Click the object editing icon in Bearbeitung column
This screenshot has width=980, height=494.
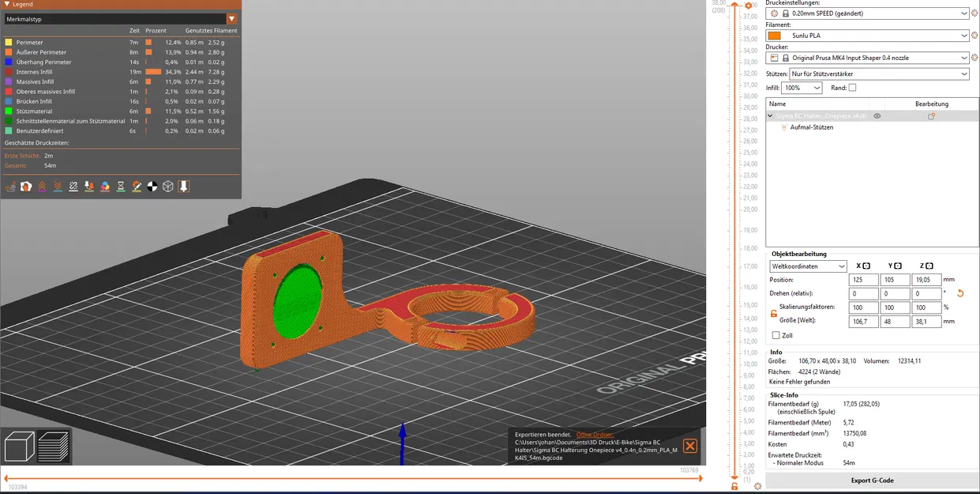tap(931, 116)
